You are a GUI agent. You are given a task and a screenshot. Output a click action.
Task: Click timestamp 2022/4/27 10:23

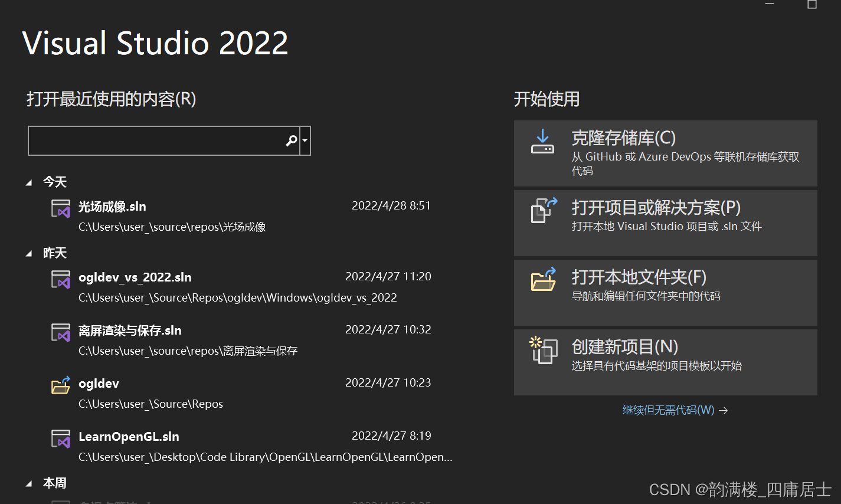click(388, 382)
